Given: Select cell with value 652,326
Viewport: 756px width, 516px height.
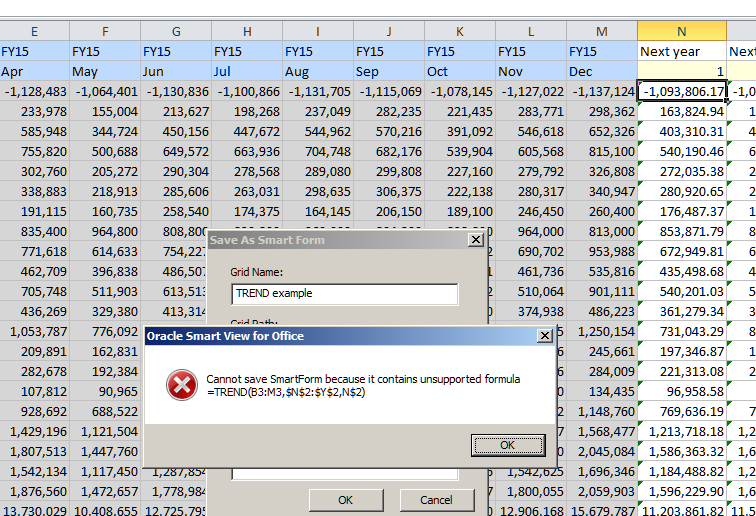Looking at the screenshot, I should [602, 131].
